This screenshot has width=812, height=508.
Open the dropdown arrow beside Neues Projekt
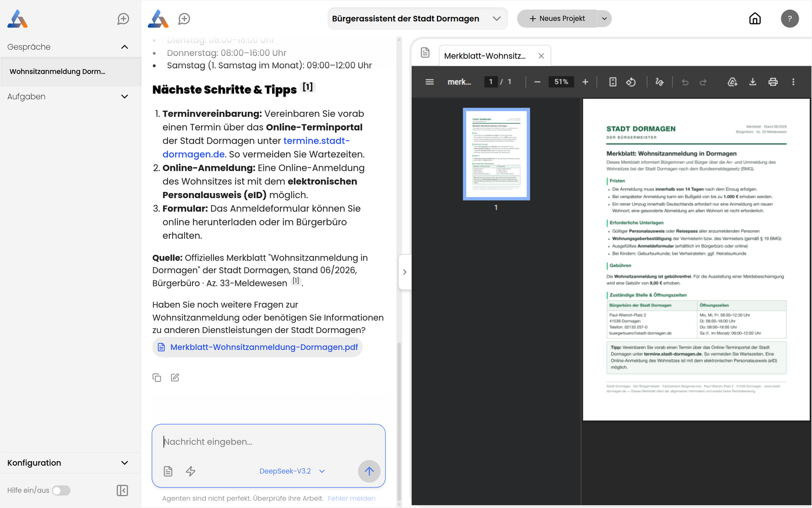(604, 19)
